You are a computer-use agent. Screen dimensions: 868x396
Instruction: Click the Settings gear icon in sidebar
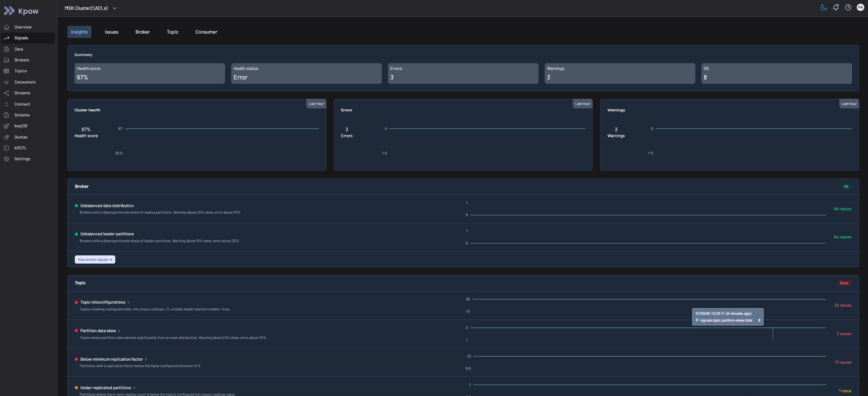click(6, 159)
